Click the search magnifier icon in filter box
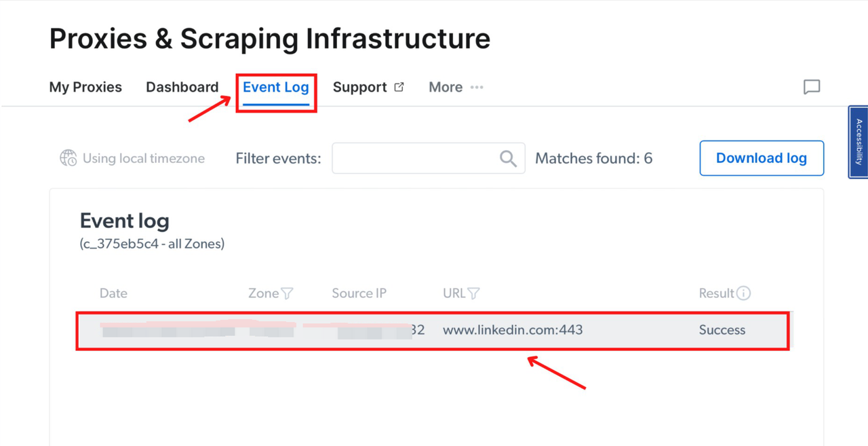 point(508,158)
